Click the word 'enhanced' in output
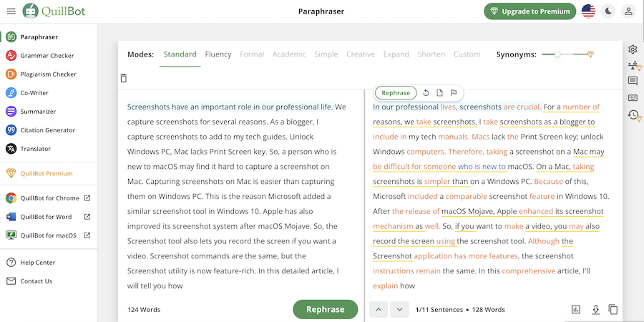 click(536, 212)
